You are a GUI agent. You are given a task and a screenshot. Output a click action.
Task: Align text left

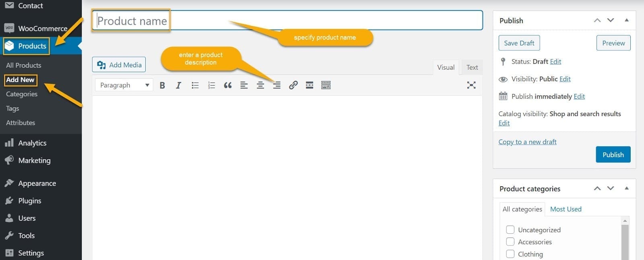coord(244,85)
